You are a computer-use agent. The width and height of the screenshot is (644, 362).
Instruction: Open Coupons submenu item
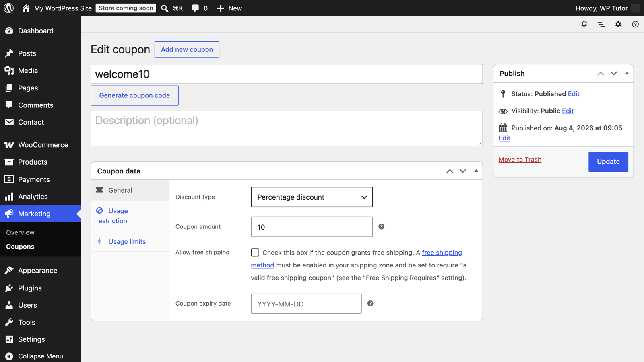(x=20, y=247)
